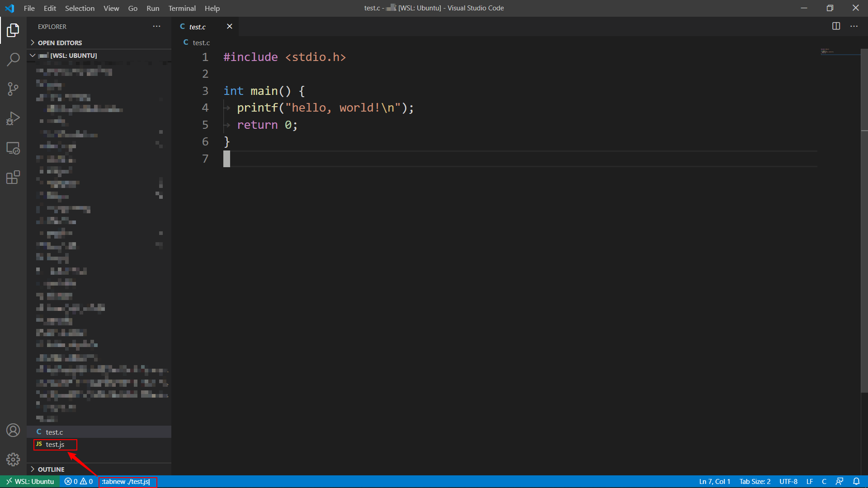Click the WSL: Ubuntu remote indicator
This screenshot has height=488, width=868.
click(x=29, y=481)
